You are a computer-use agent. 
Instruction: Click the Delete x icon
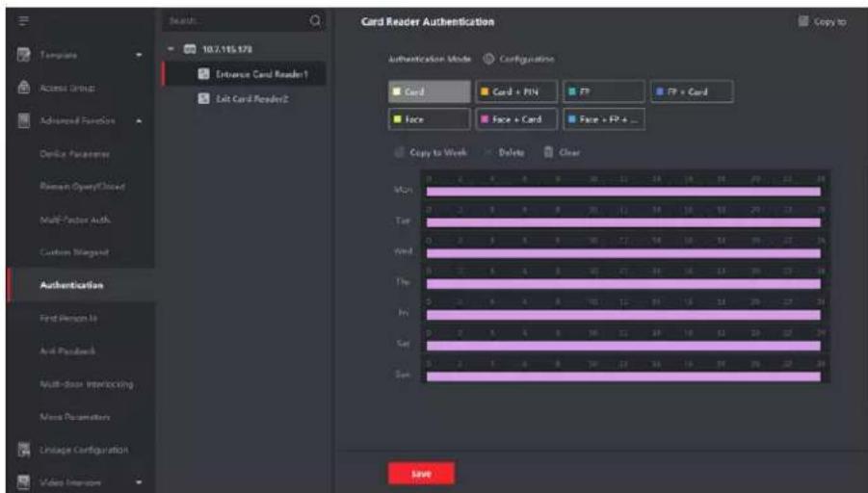487,152
